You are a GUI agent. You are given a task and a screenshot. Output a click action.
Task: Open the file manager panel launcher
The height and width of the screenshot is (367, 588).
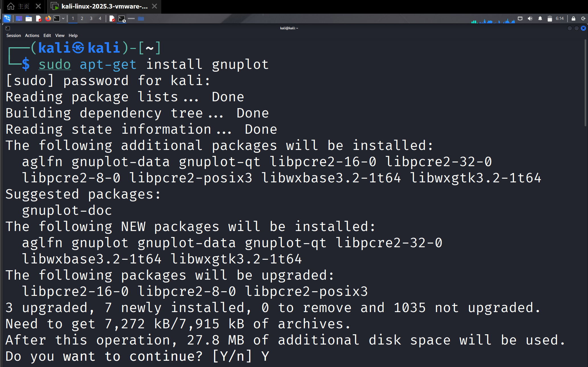[x=29, y=18]
